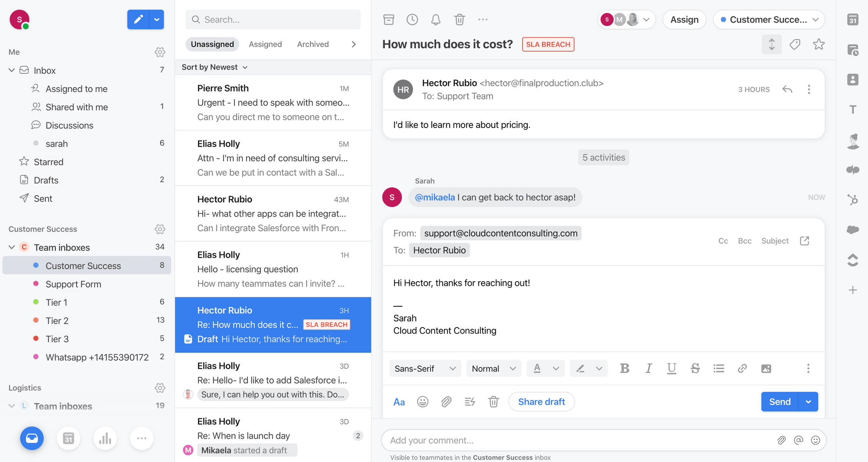This screenshot has width=868, height=462.
Task: Insert a hyperlink
Action: pyautogui.click(x=742, y=368)
